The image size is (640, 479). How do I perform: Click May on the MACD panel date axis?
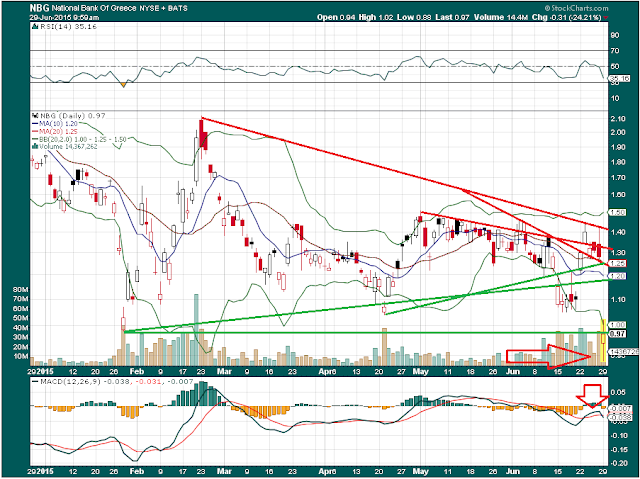coord(421,471)
